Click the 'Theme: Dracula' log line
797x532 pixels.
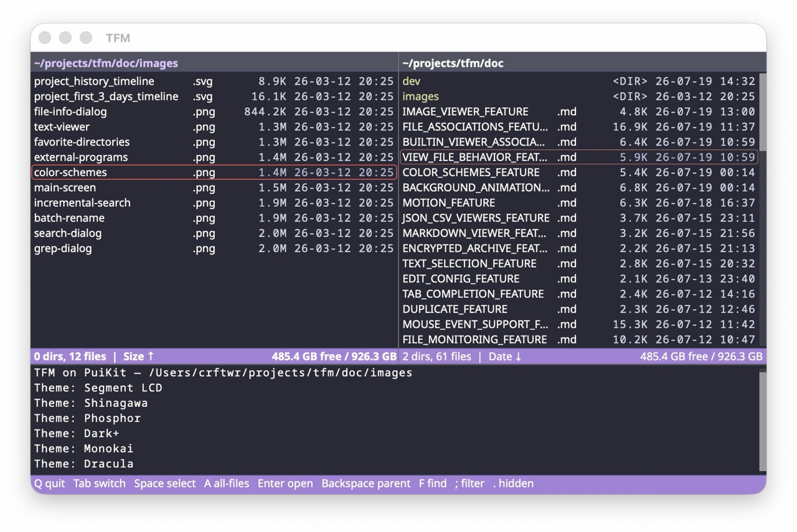(83, 464)
